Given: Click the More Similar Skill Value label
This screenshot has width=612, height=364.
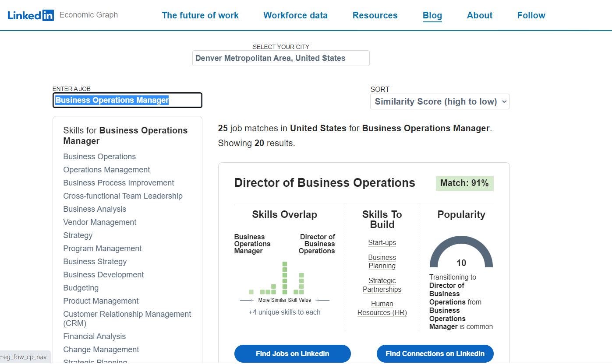Looking at the screenshot, I should click(285, 300).
